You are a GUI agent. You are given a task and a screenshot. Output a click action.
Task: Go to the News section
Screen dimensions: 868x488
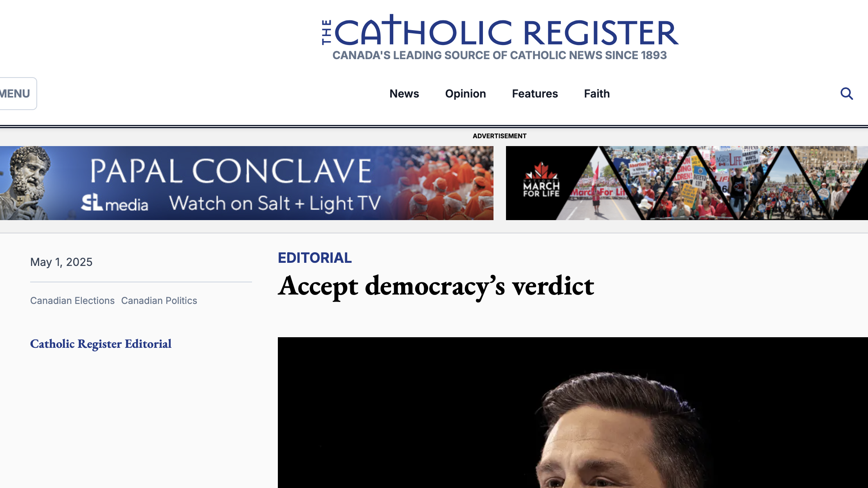404,94
